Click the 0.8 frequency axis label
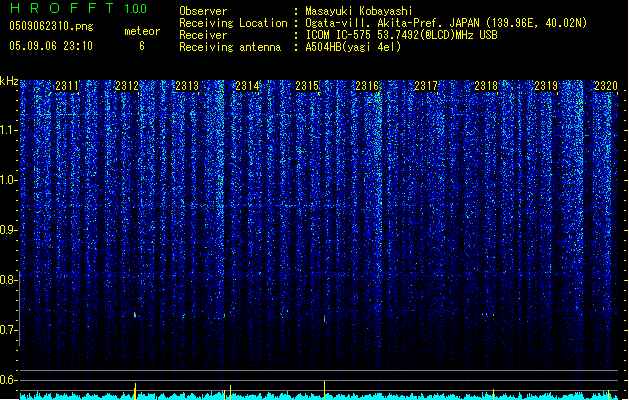The width and height of the screenshot is (629, 400). (8, 280)
